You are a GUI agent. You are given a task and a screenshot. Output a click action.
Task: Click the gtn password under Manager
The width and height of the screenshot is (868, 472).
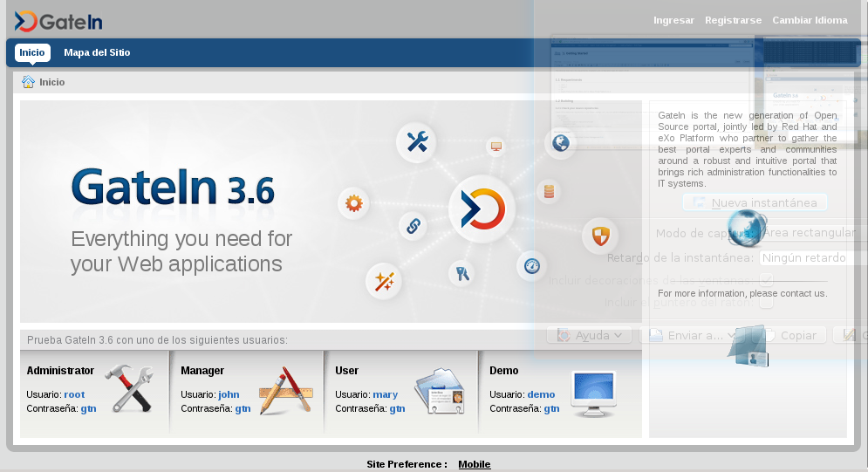click(243, 409)
